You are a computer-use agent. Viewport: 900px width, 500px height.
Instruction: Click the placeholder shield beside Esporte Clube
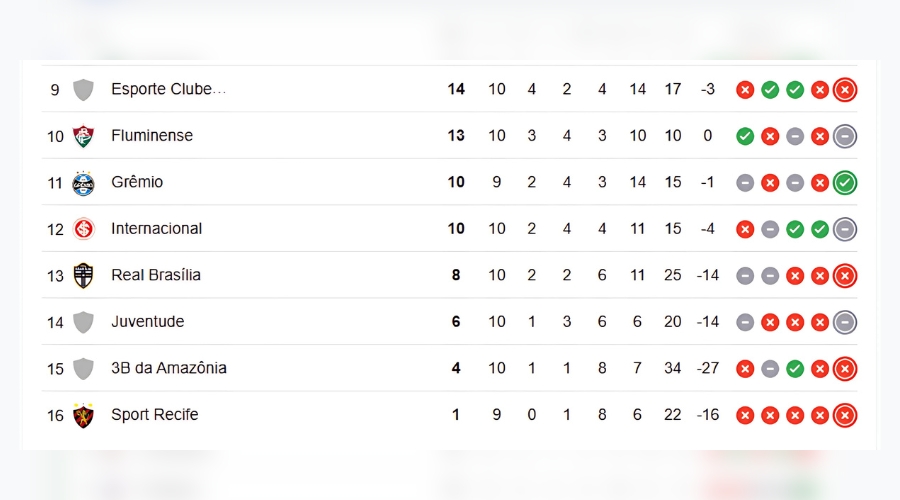pyautogui.click(x=84, y=90)
